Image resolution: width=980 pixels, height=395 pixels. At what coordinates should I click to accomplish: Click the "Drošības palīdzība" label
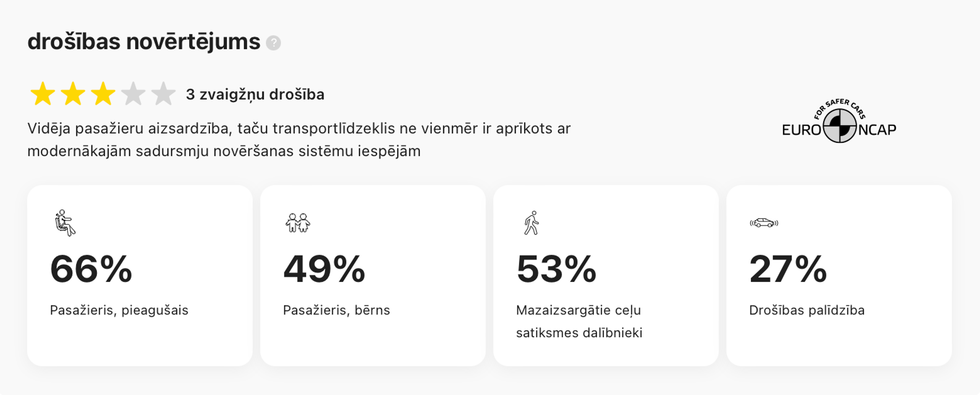[806, 310]
